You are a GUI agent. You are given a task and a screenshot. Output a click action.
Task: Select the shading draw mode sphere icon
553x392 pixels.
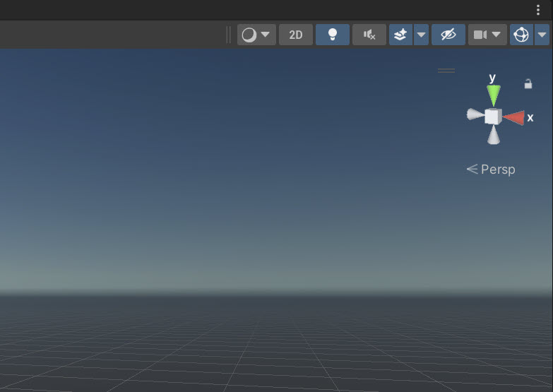[249, 35]
